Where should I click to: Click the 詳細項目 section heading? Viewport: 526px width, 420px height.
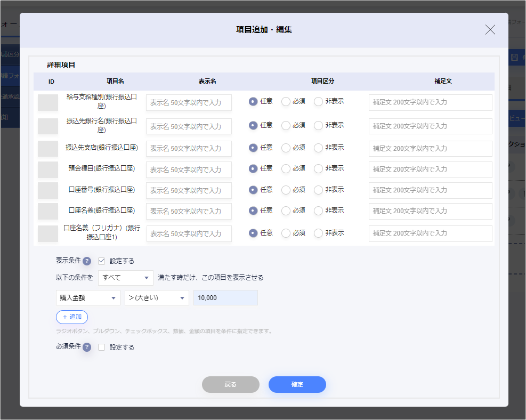point(61,64)
